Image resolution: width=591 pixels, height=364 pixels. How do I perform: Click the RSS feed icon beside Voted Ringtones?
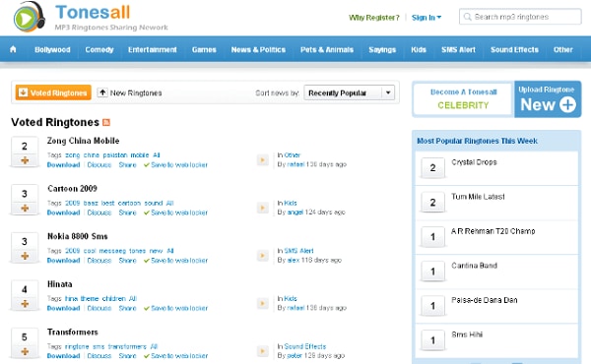click(106, 122)
